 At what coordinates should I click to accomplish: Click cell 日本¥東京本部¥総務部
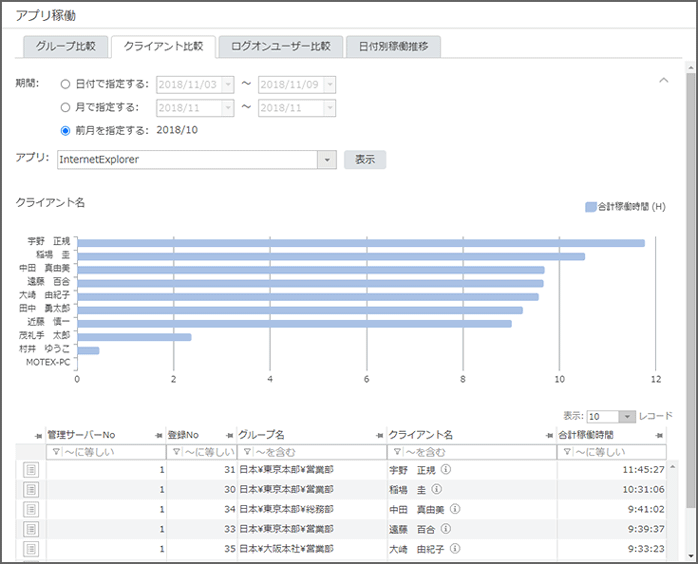[x=286, y=509]
